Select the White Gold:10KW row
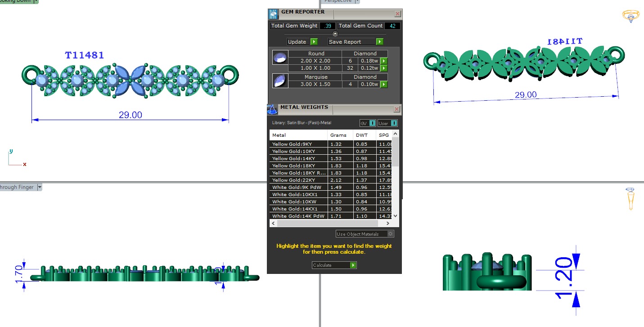644x327 pixels. pyautogui.click(x=298, y=202)
